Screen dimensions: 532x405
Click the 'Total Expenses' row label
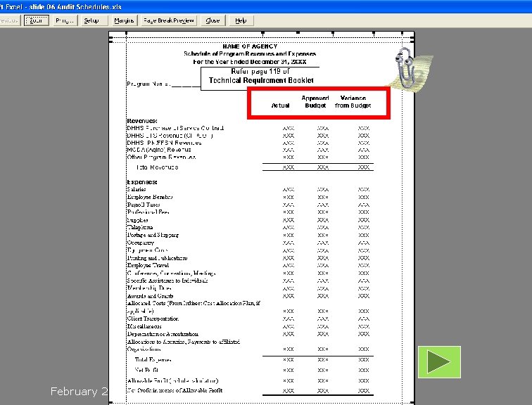153,359
